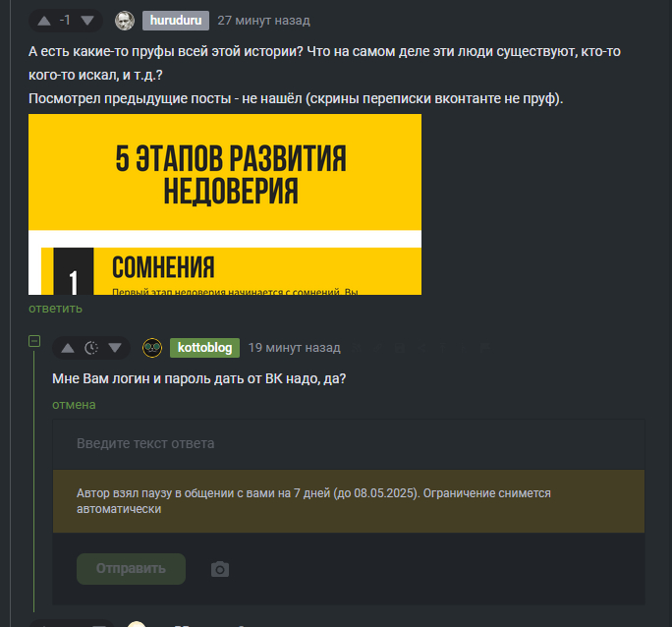The image size is (672, 627).
Task: Click the green thread line to collapse branch
Action: click(x=33, y=480)
